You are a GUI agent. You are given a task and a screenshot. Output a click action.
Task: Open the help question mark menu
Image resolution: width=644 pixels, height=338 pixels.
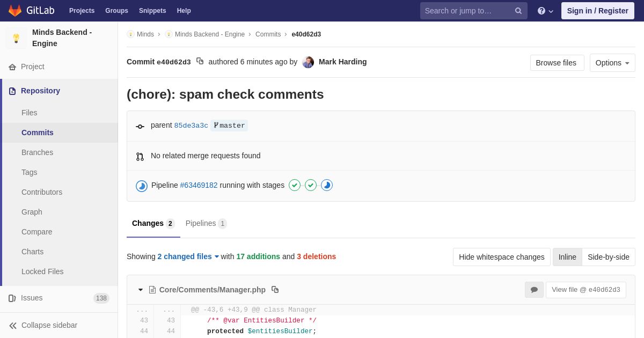point(545,11)
